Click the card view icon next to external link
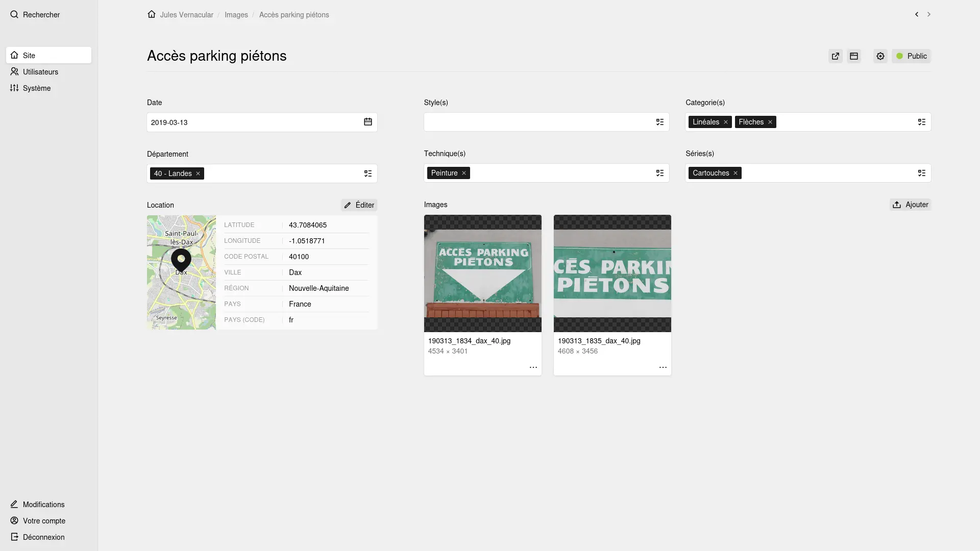The height and width of the screenshot is (551, 980). 854,56
